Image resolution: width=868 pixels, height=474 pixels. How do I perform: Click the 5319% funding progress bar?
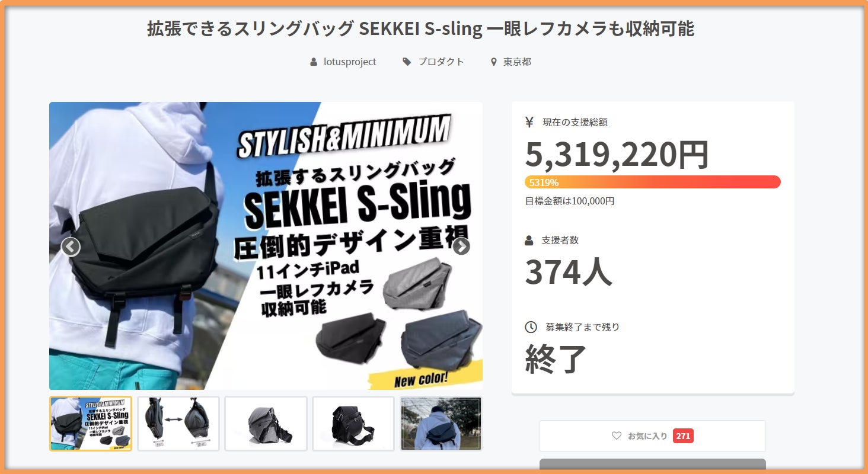coord(652,182)
